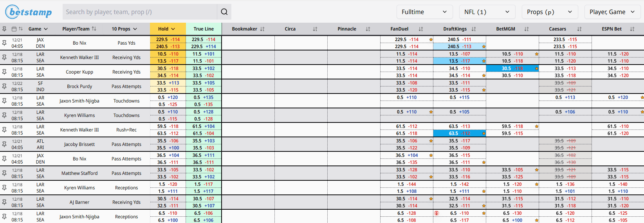Click struck-through Caesars 35.5 -109 odds
This screenshot has height=223, width=644.
565,141
